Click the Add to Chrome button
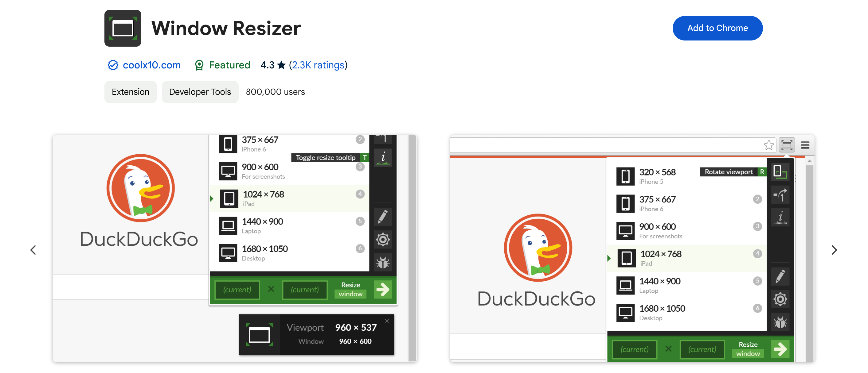868x373 pixels. click(717, 28)
